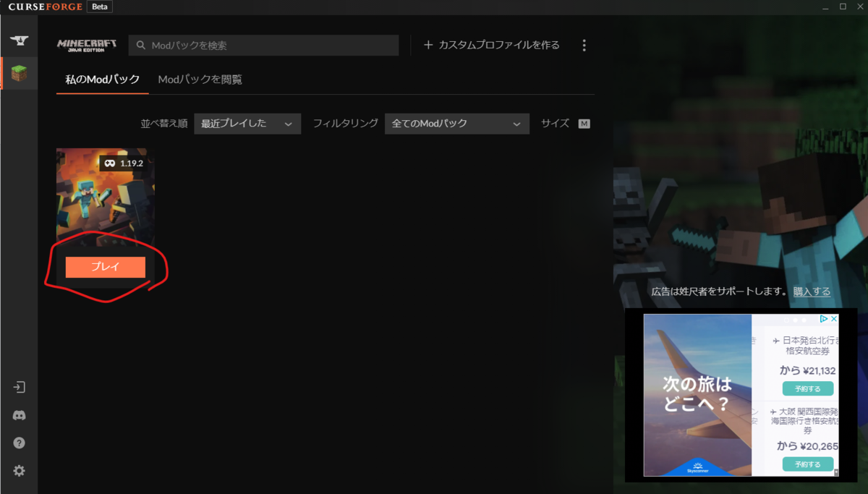
Task: Open the 全てのModパック filter dropdown
Action: point(457,124)
